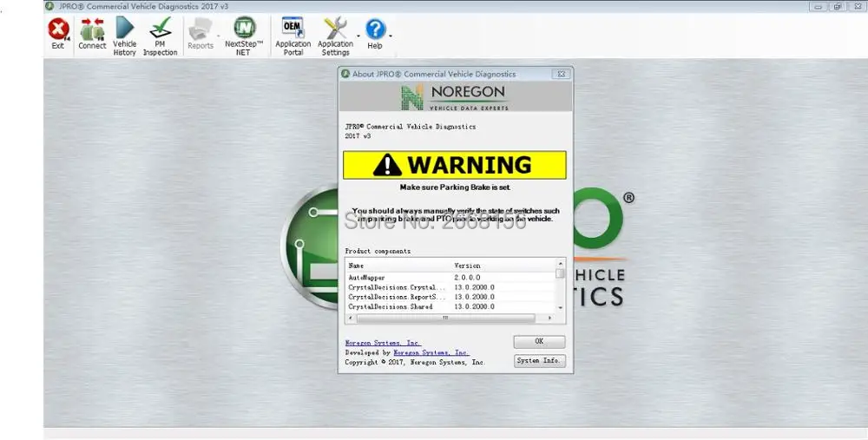Expand the Application Settings dropdown arrow
The height and width of the screenshot is (440, 868).
pyautogui.click(x=358, y=36)
